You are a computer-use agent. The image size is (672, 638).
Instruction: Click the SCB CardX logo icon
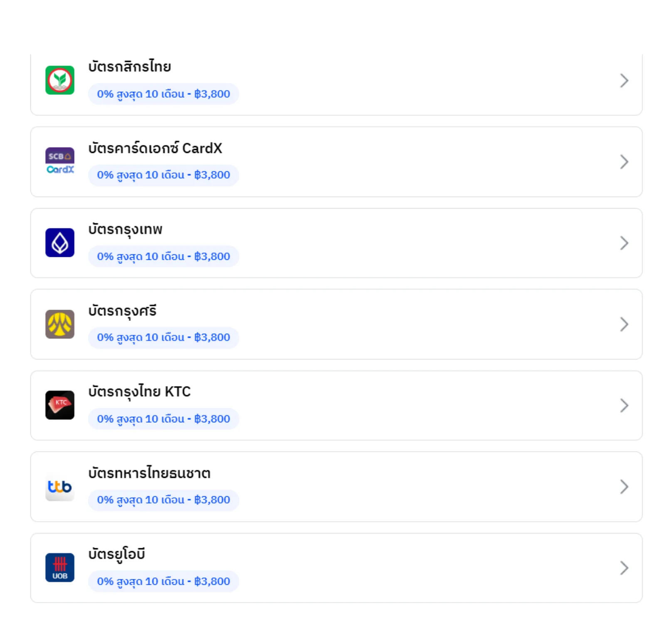pos(60,161)
